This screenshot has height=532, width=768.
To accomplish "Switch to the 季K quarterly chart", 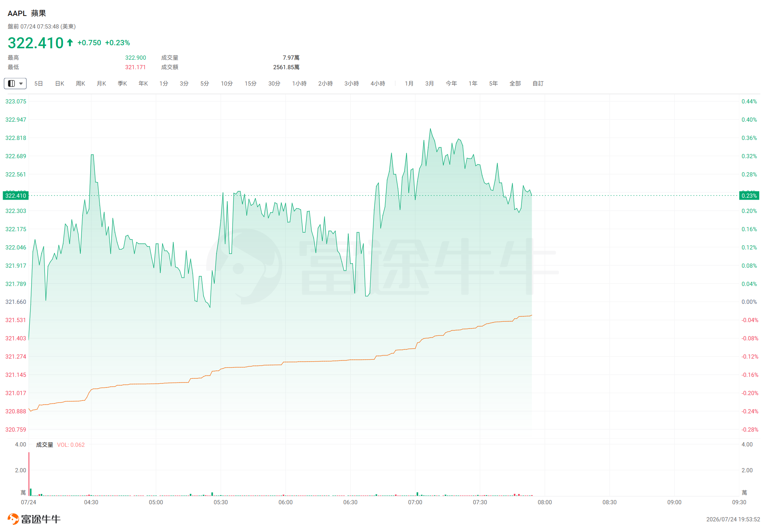I will (122, 83).
